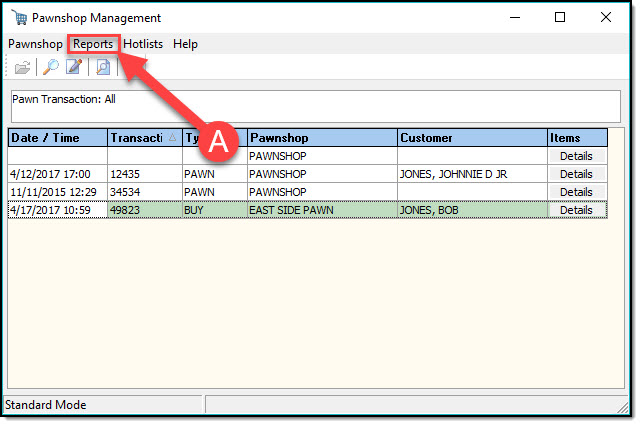The width and height of the screenshot is (640, 425).
Task: Click the magnifying glass search icon
Action: (50, 67)
